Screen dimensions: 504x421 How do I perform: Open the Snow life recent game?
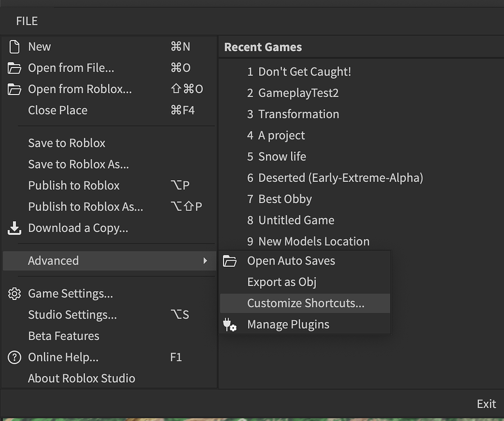click(x=282, y=156)
